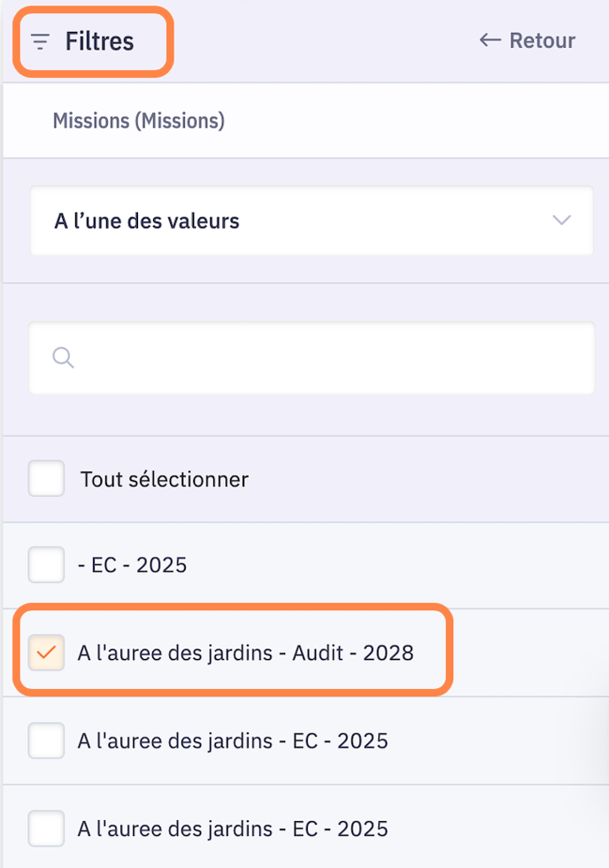Click the orange checkmark on Audit - 2028

[x=47, y=653]
